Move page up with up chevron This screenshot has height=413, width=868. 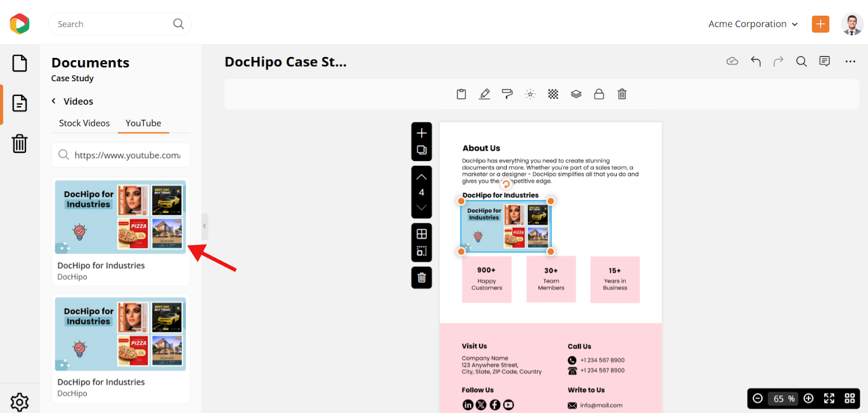(x=422, y=177)
